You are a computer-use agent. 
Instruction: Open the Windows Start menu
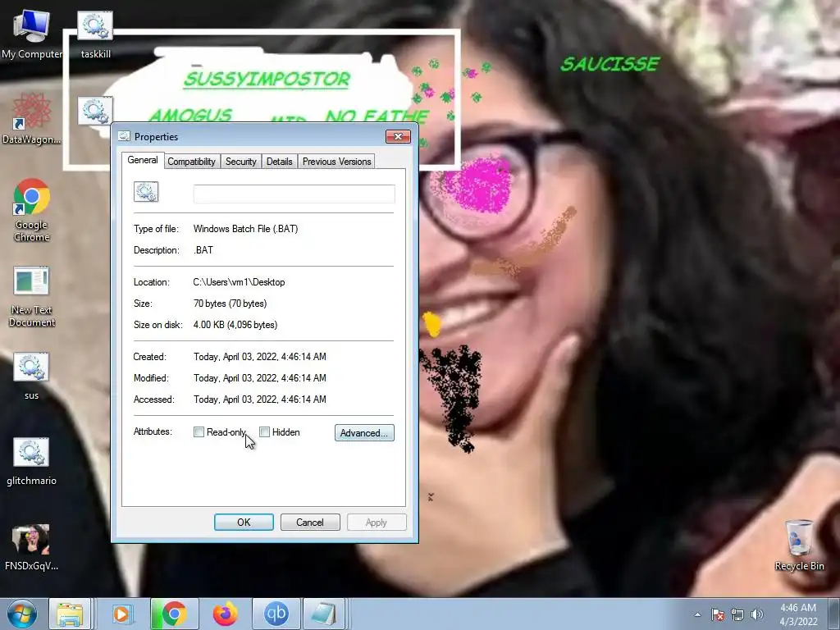(22, 614)
